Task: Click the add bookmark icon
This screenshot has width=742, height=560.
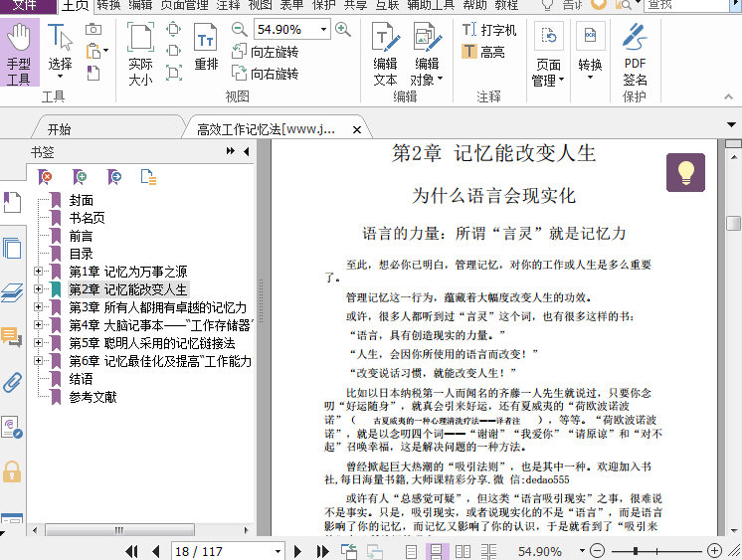Action: (80, 177)
